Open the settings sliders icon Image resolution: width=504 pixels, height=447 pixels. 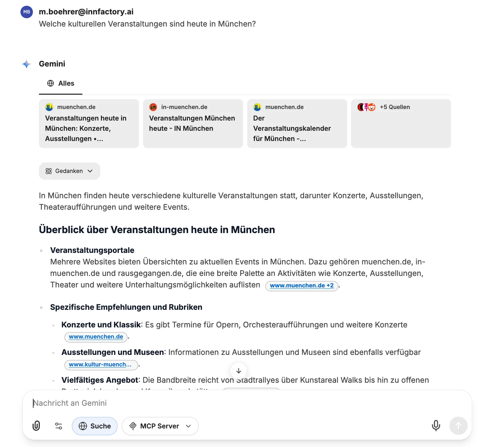pos(59,426)
